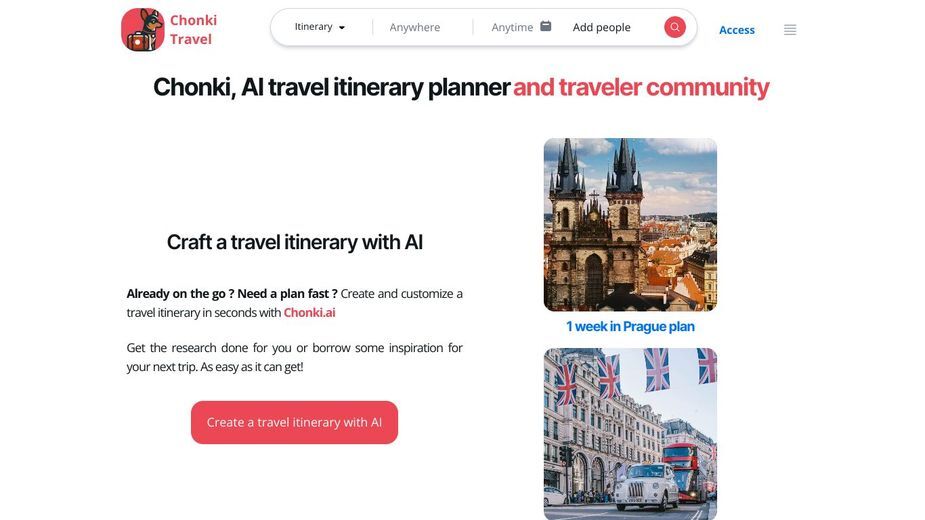Click the Chonki dog mascot logo
Image resolution: width=925 pixels, height=520 pixels.
point(142,30)
